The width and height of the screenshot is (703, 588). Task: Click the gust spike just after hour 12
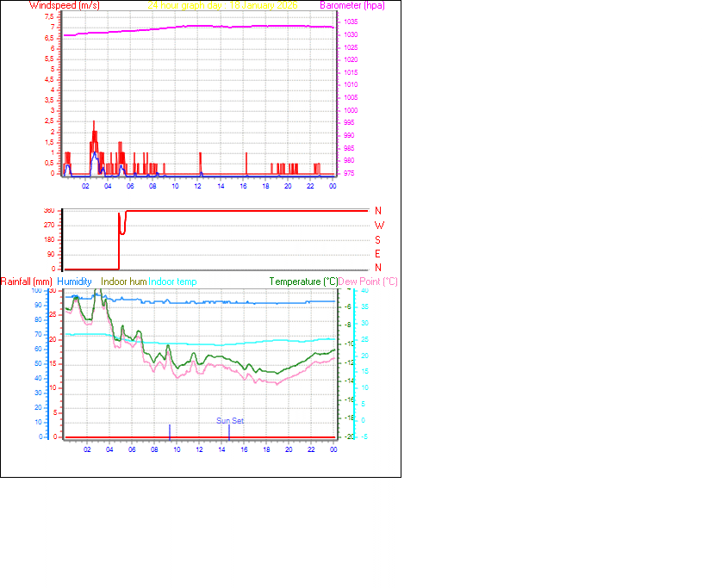coord(200,162)
